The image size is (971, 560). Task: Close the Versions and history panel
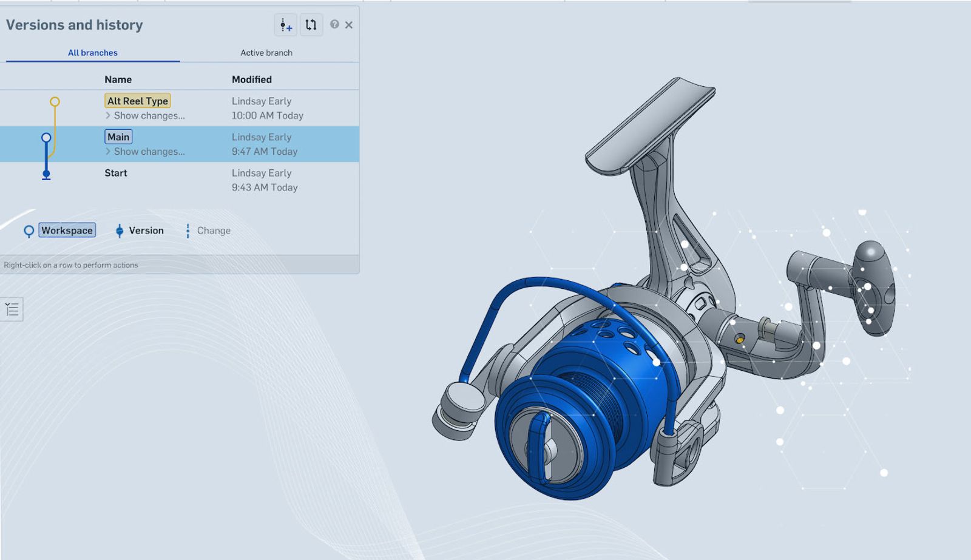pos(349,25)
